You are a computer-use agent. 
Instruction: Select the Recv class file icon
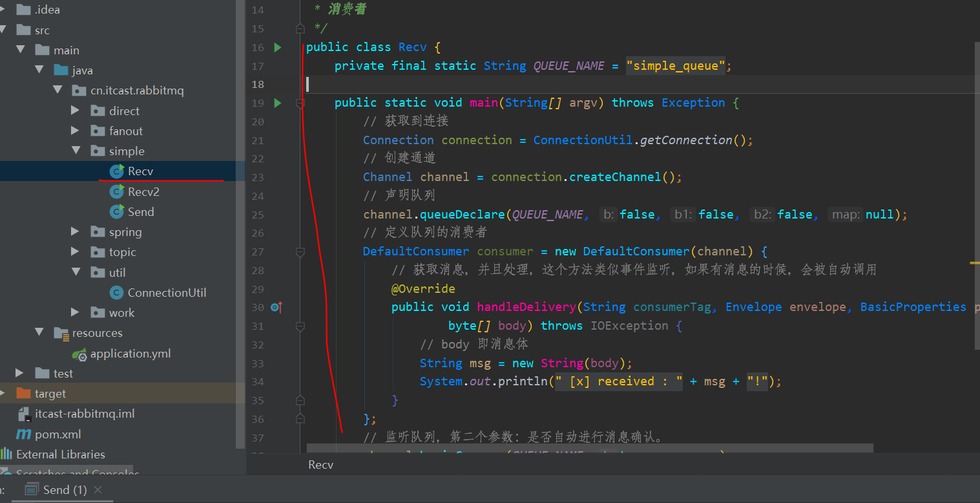117,171
